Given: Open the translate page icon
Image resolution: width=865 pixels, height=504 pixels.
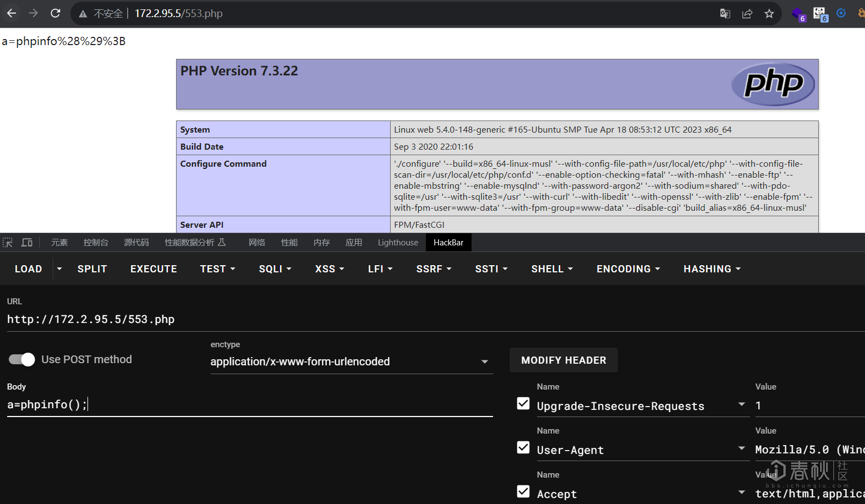Looking at the screenshot, I should (725, 14).
